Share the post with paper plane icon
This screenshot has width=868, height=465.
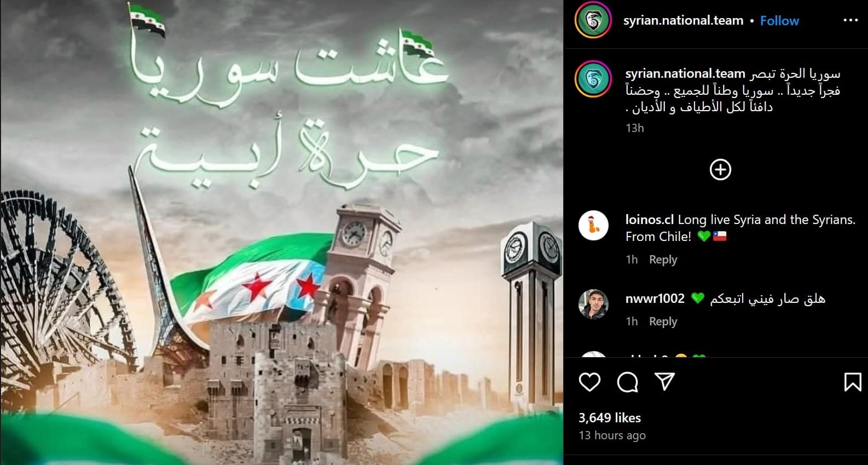[x=664, y=381]
